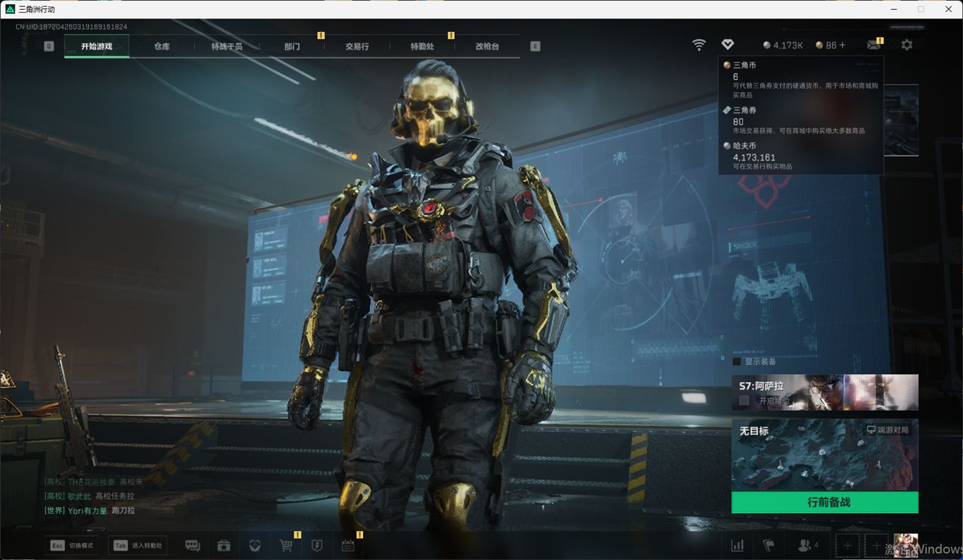Click the heart emblem icon in bottom bar
This screenshot has width=963, height=560.
click(255, 545)
